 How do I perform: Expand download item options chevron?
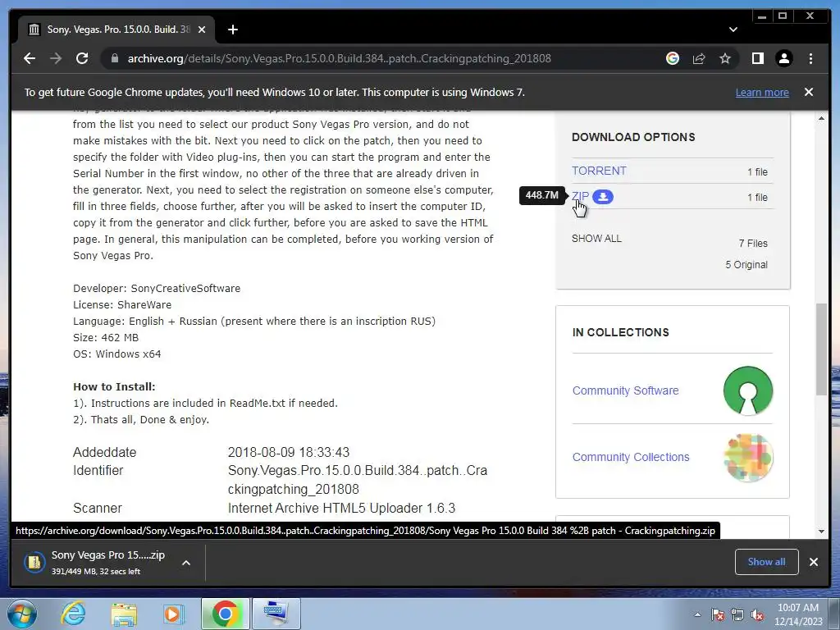[x=186, y=563]
